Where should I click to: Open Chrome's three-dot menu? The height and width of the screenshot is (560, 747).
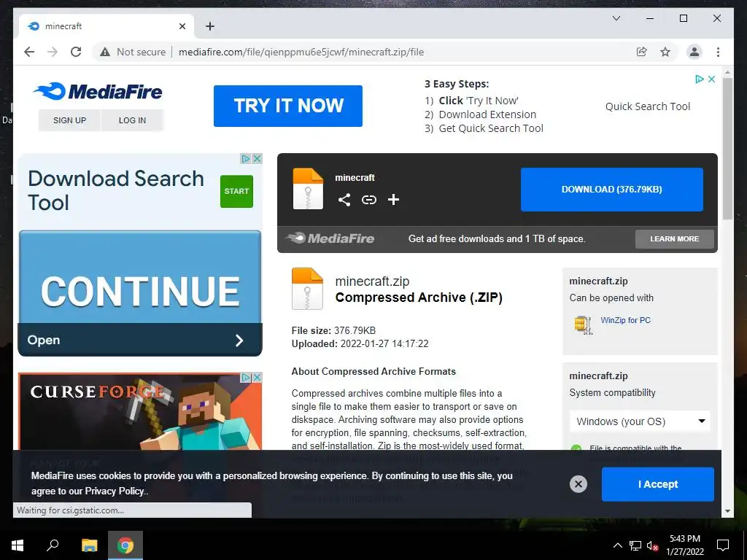point(718,52)
